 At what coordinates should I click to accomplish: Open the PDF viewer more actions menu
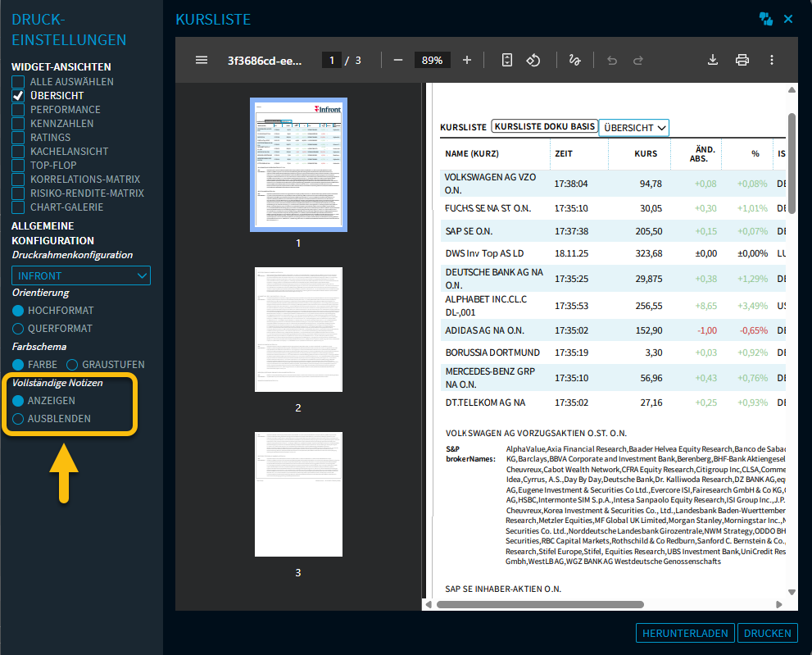tap(772, 60)
